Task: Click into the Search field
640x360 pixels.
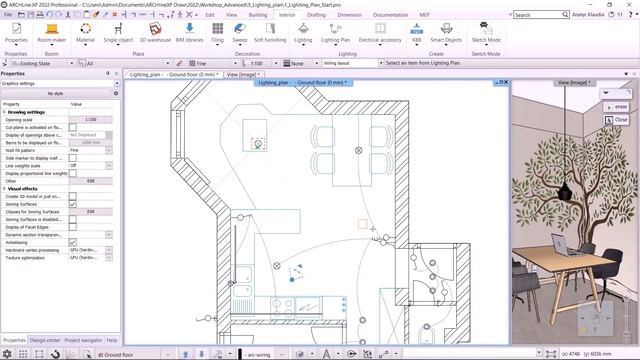Action: click(x=537, y=15)
